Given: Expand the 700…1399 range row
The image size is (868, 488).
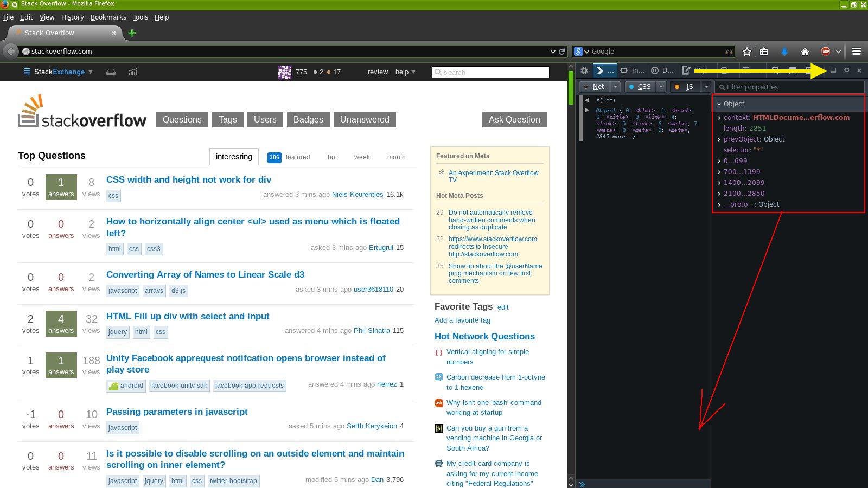Looking at the screenshot, I should [x=719, y=172].
